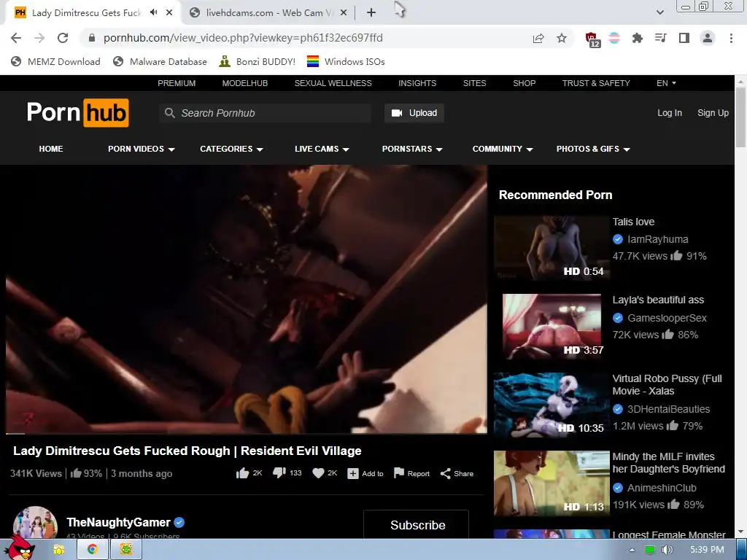Viewport: 747px width, 560px height.
Task: Open INSIGHTS in the top bar
Action: tap(417, 83)
